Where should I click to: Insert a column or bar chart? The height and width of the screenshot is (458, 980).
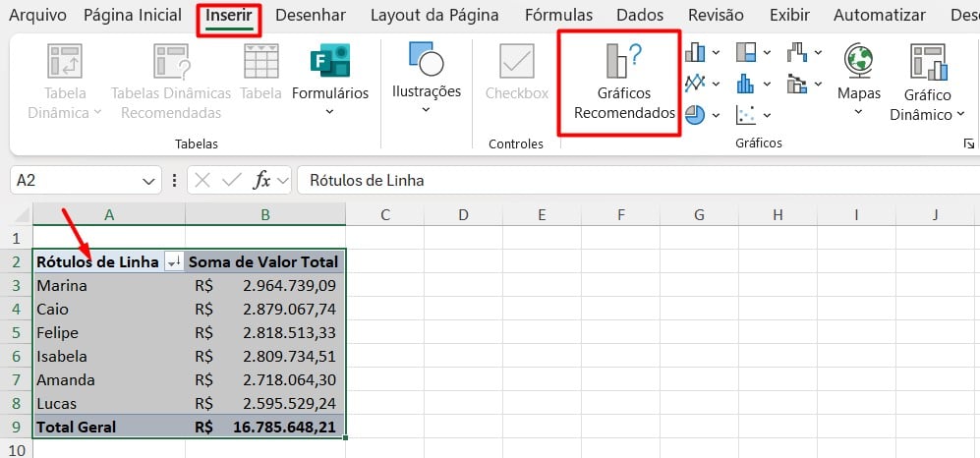pyautogui.click(x=696, y=51)
